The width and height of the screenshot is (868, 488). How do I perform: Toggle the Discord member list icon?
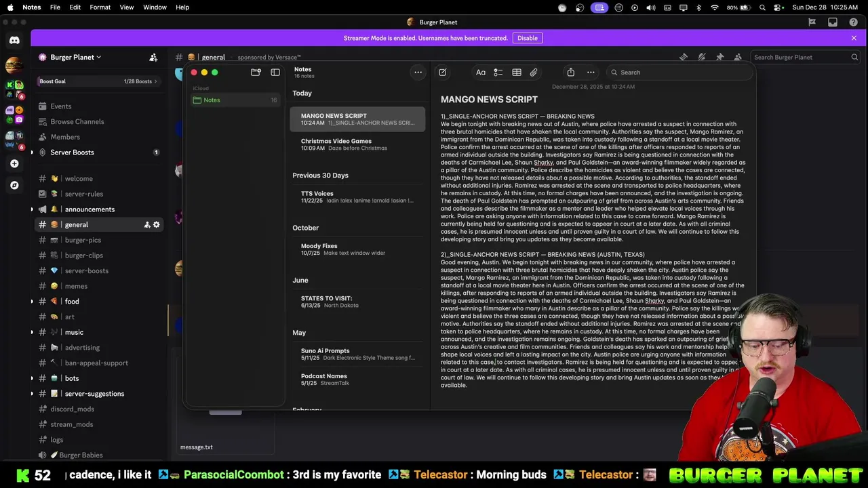coord(738,58)
